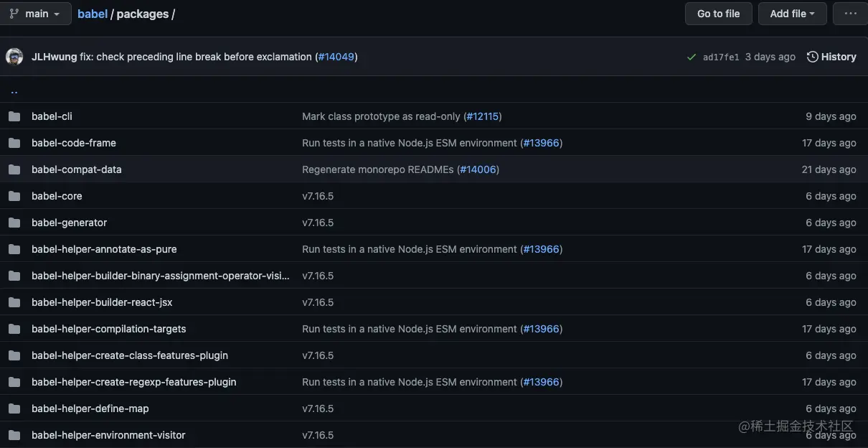Open PR #13966 in babel-helper-annotate-as-pure row
The height and width of the screenshot is (448, 868).
[x=541, y=249]
